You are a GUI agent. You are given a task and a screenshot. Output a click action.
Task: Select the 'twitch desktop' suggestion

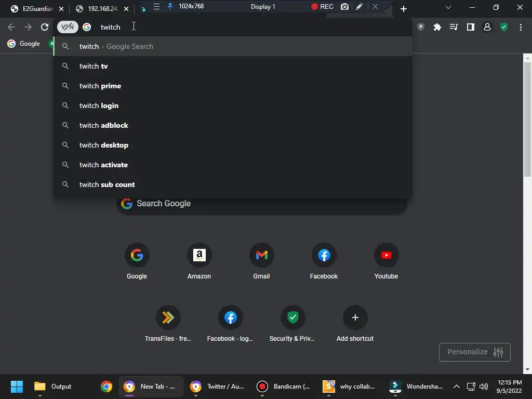pyautogui.click(x=233, y=145)
